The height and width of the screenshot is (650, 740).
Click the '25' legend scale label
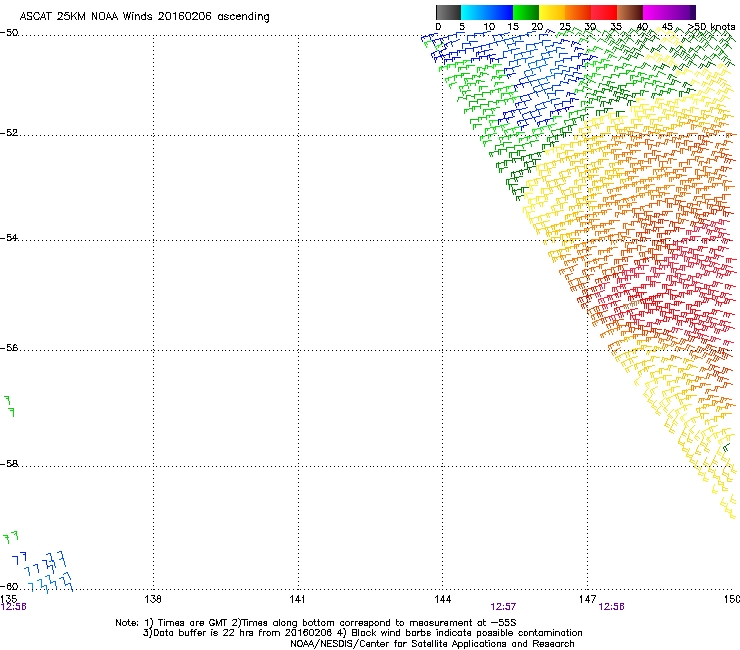tap(564, 27)
